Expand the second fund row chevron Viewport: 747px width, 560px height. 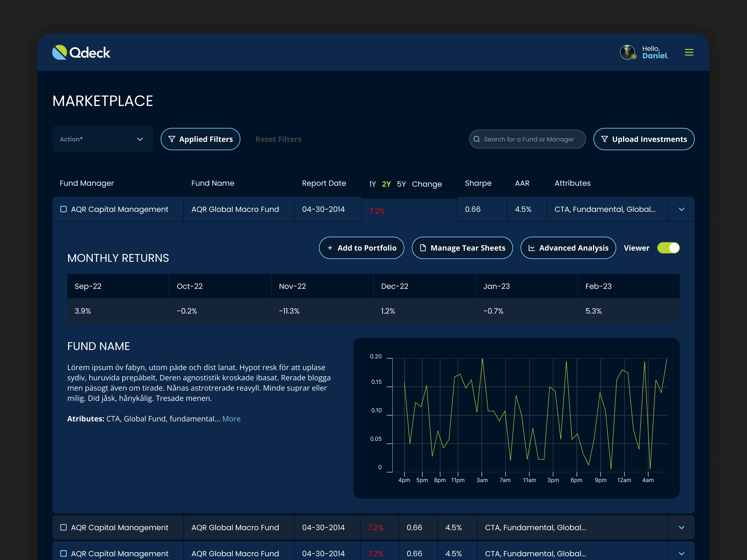(681, 527)
